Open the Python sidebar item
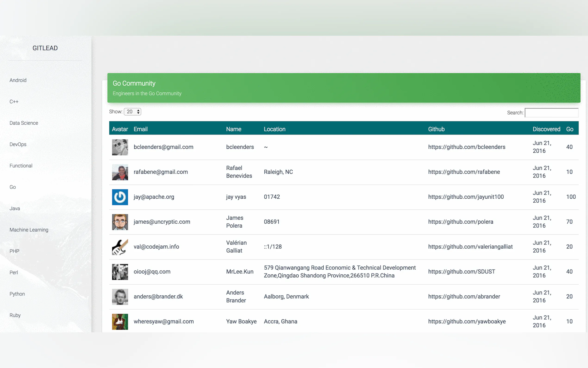Viewport: 588px width, 368px height. pos(17,294)
